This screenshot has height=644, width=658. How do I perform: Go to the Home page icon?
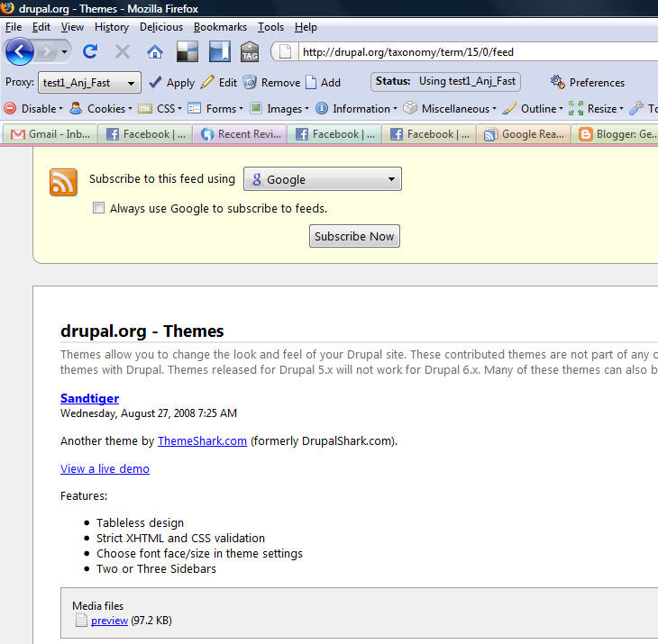tap(155, 52)
